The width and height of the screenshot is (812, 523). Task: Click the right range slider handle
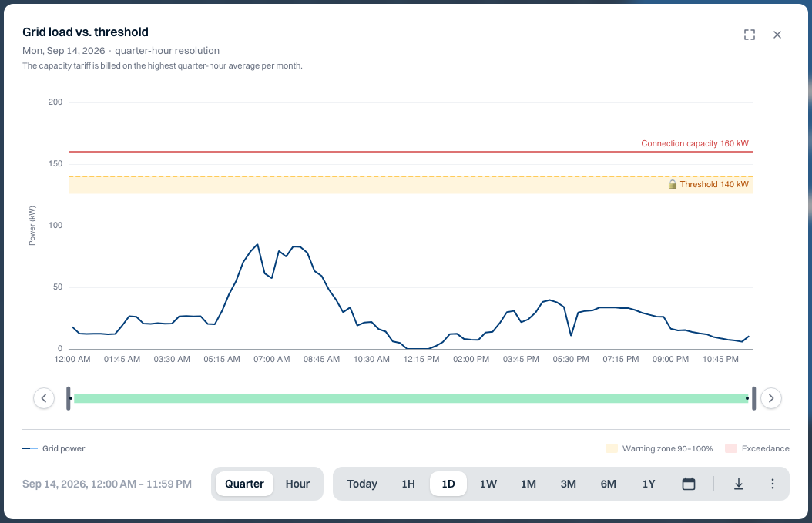(x=753, y=398)
